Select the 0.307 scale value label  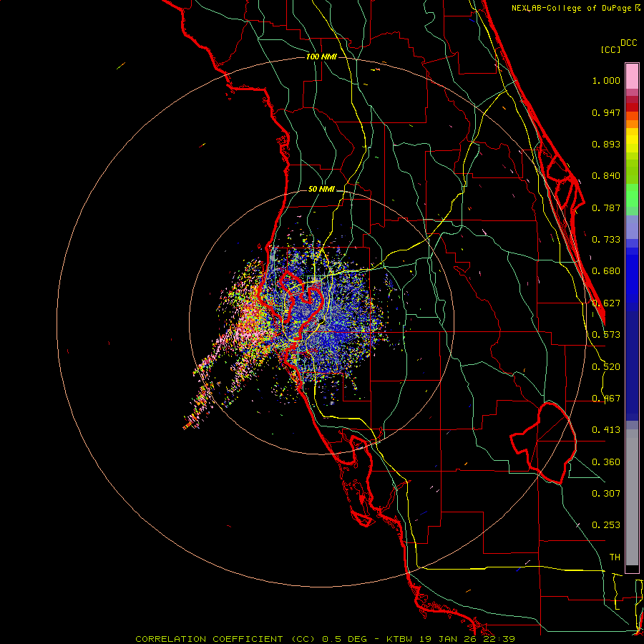(x=606, y=494)
